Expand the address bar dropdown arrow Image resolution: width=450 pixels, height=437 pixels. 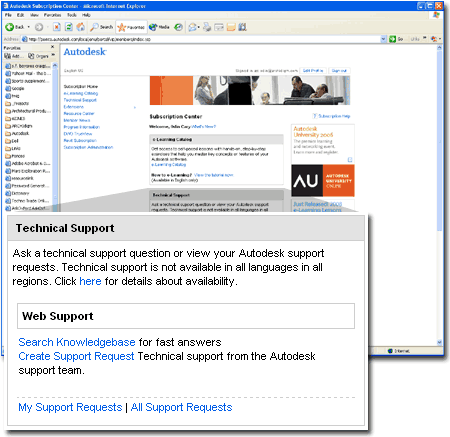pyautogui.click(x=383, y=39)
